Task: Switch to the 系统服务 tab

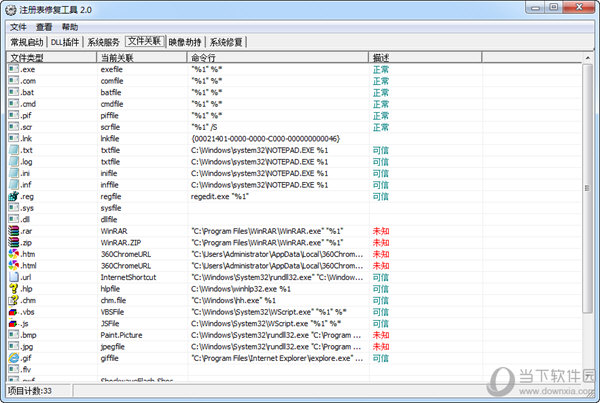Action: coord(103,42)
